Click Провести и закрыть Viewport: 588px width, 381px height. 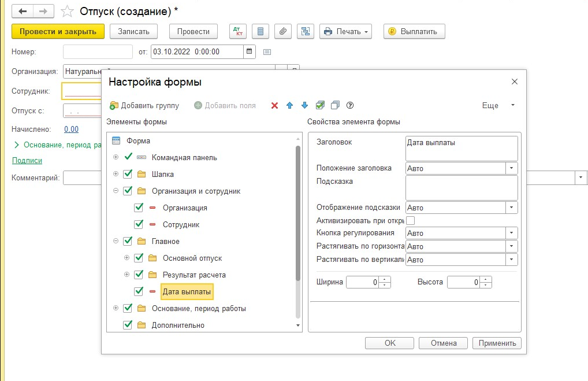pyautogui.click(x=58, y=32)
